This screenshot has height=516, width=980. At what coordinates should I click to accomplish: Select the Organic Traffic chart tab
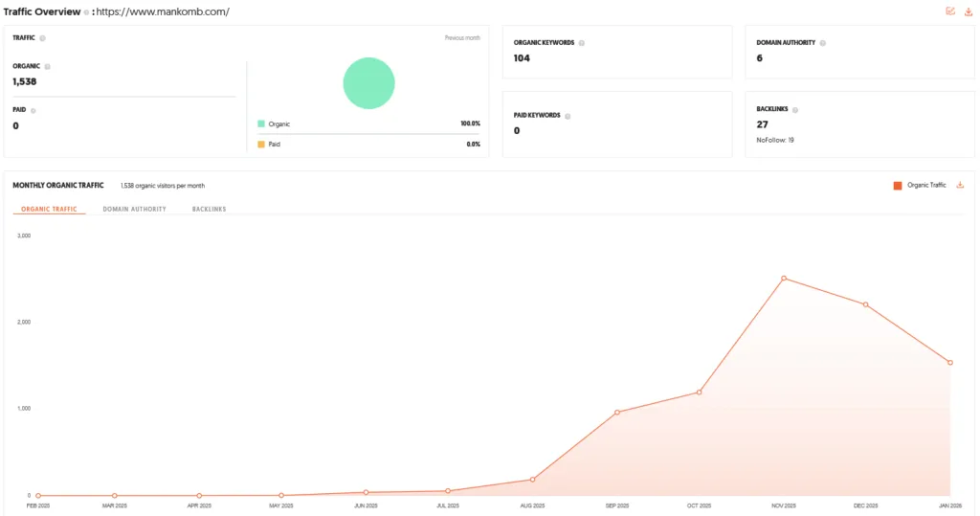coord(49,209)
